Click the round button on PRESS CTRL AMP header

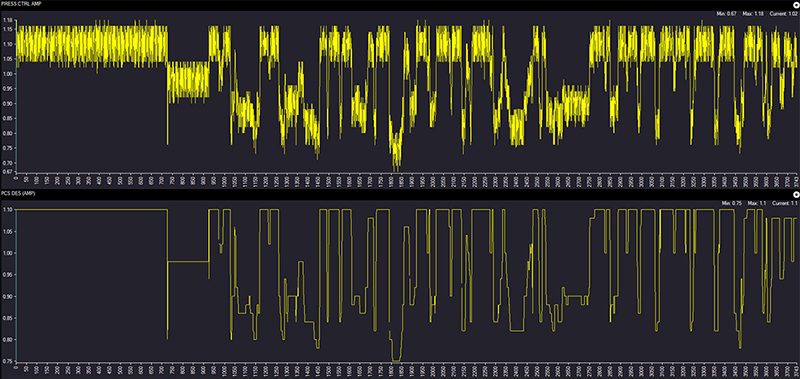click(x=796, y=5)
